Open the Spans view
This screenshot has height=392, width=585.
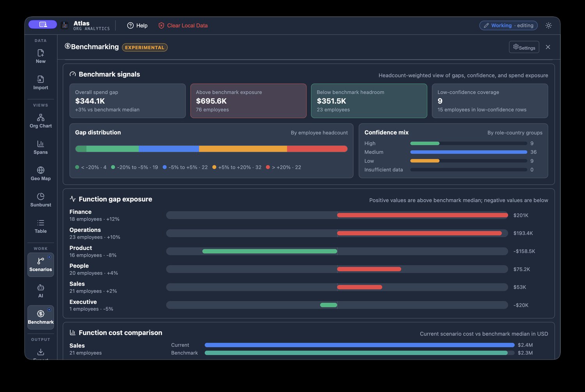point(41,147)
